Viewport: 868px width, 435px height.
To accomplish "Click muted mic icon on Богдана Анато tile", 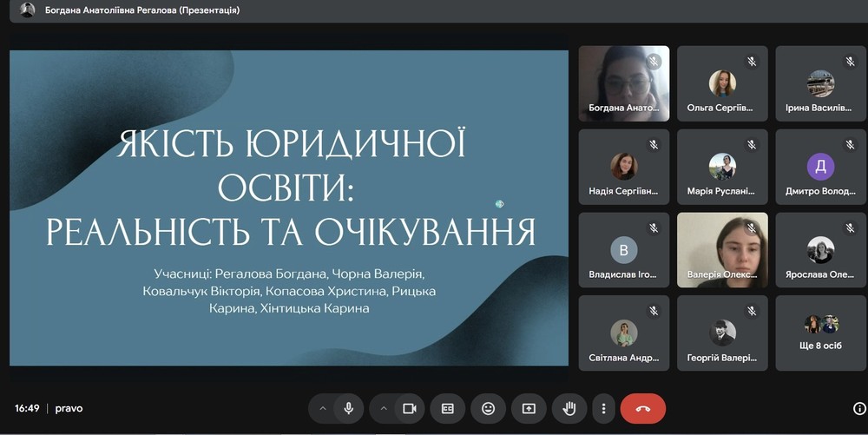I will pos(654,62).
